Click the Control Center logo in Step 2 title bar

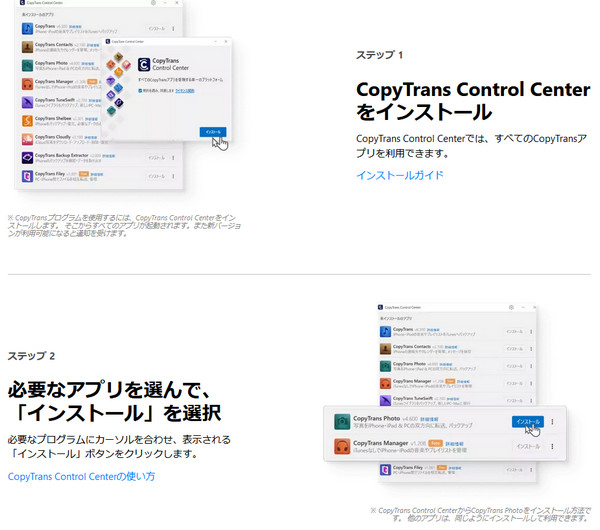(x=380, y=307)
